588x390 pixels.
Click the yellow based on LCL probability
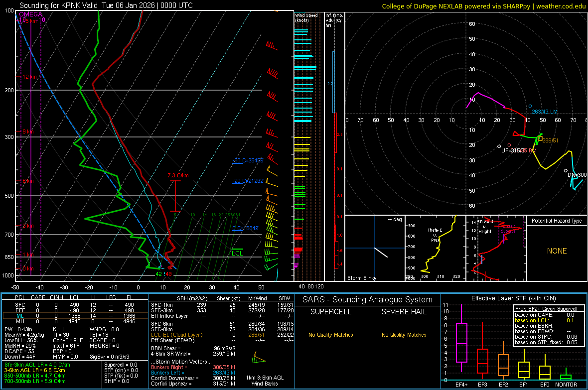click(545, 320)
